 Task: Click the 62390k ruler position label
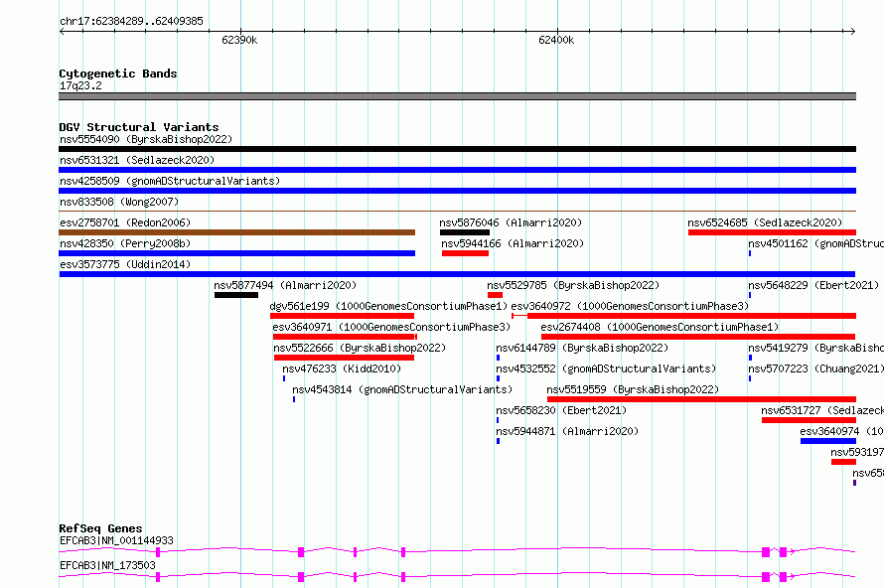(239, 40)
